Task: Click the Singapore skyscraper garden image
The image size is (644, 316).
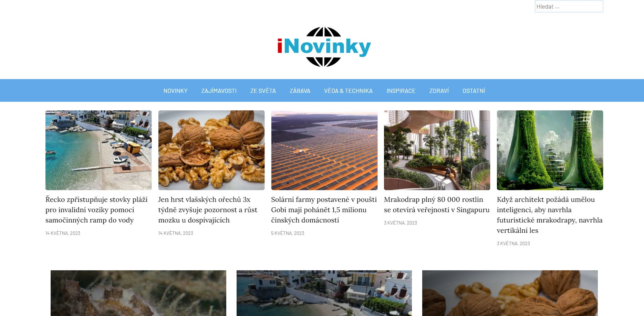Action: [437, 150]
